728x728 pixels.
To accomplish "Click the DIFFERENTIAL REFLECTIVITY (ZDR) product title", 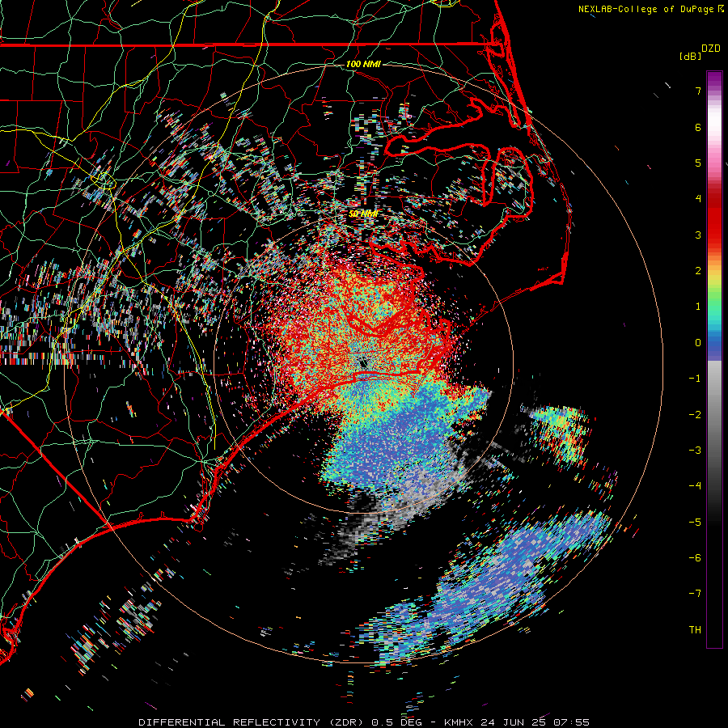I will pyautogui.click(x=252, y=722).
